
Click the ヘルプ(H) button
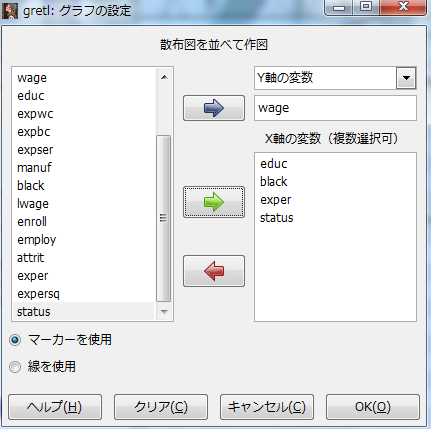pos(55,407)
